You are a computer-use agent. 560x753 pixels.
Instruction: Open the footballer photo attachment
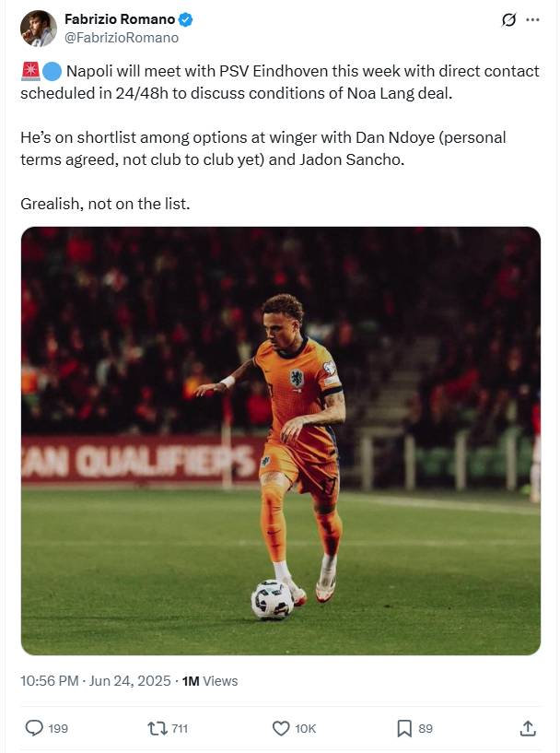281,441
